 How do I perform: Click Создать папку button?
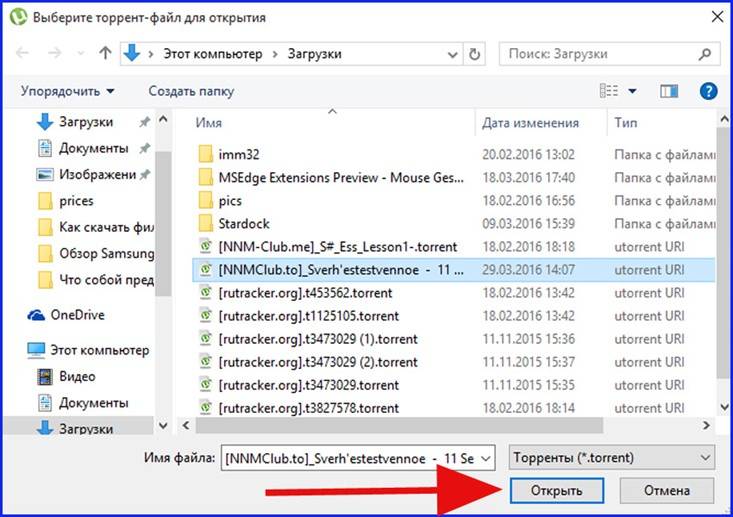tap(191, 91)
